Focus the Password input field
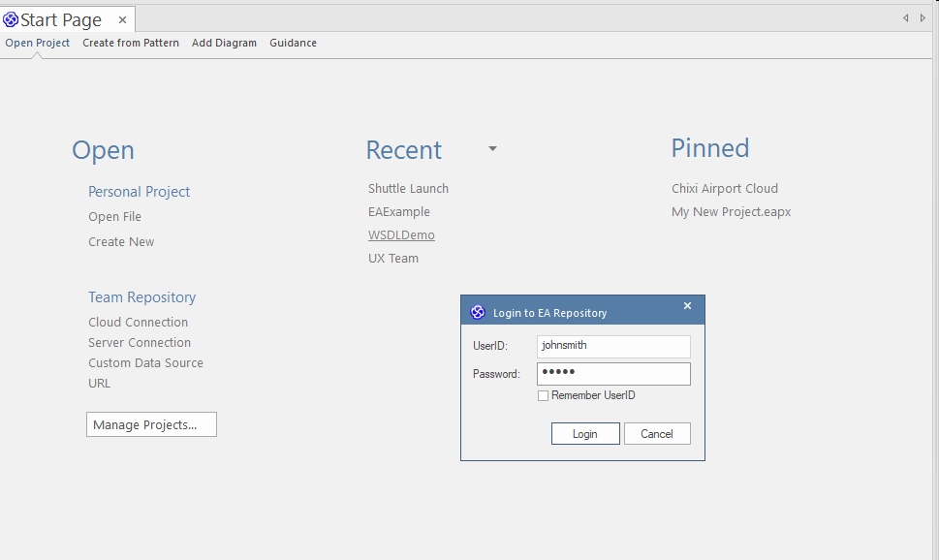 pos(612,374)
